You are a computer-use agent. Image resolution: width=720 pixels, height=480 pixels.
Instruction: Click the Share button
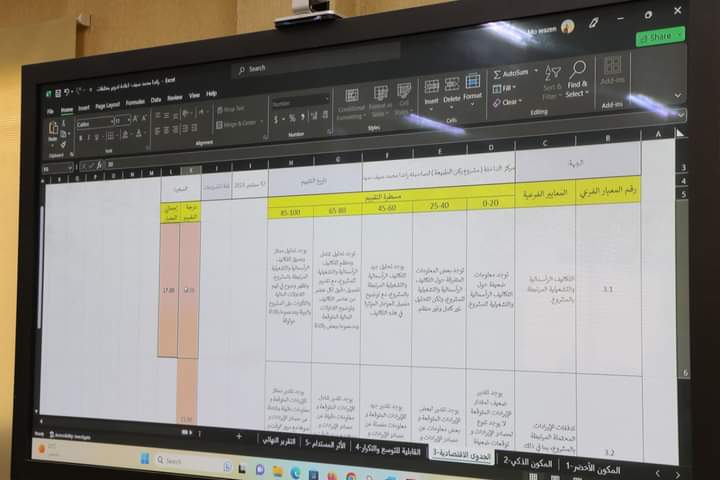(x=661, y=36)
